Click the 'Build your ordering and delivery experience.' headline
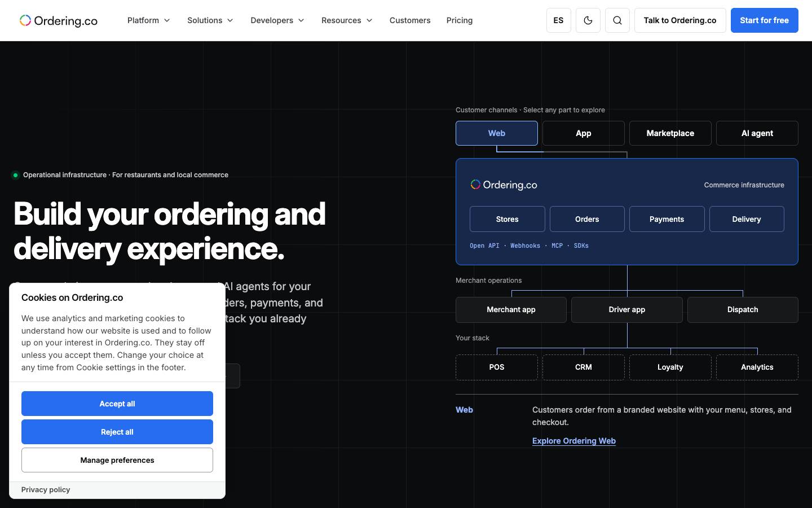This screenshot has height=508, width=812. tap(170, 231)
